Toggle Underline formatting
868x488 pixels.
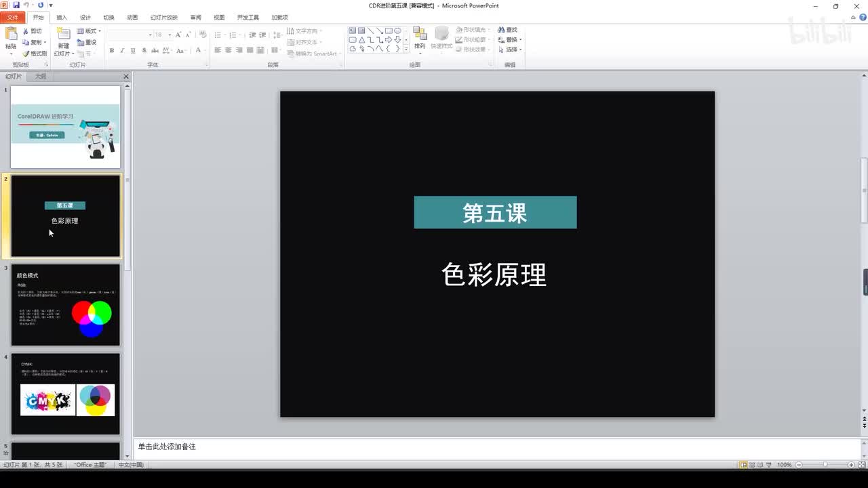133,50
